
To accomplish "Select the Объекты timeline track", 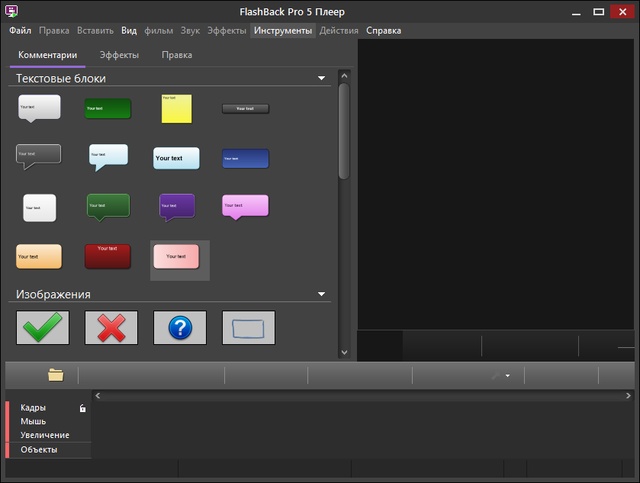I will point(39,450).
